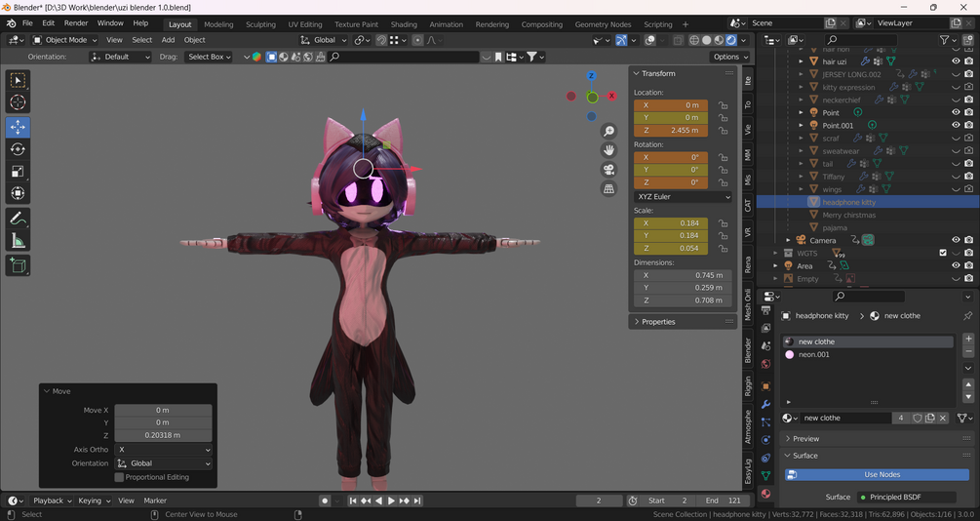This screenshot has width=980, height=521.
Task: Open the Material properties tab icon
Action: pyautogui.click(x=765, y=494)
